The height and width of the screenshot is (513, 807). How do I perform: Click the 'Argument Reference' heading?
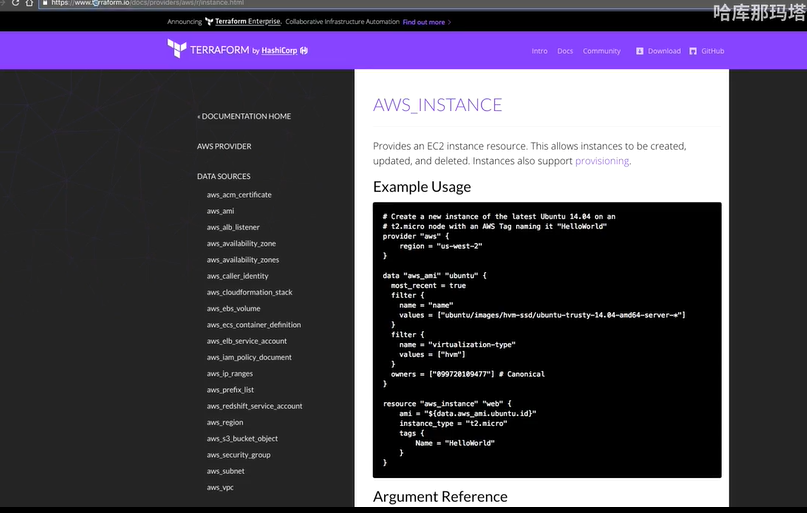click(440, 497)
